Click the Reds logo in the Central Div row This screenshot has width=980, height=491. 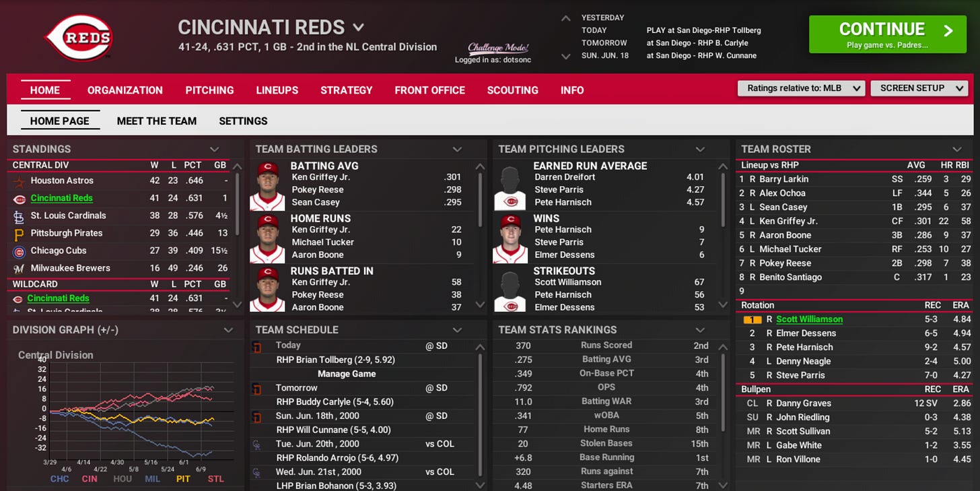pyautogui.click(x=19, y=198)
